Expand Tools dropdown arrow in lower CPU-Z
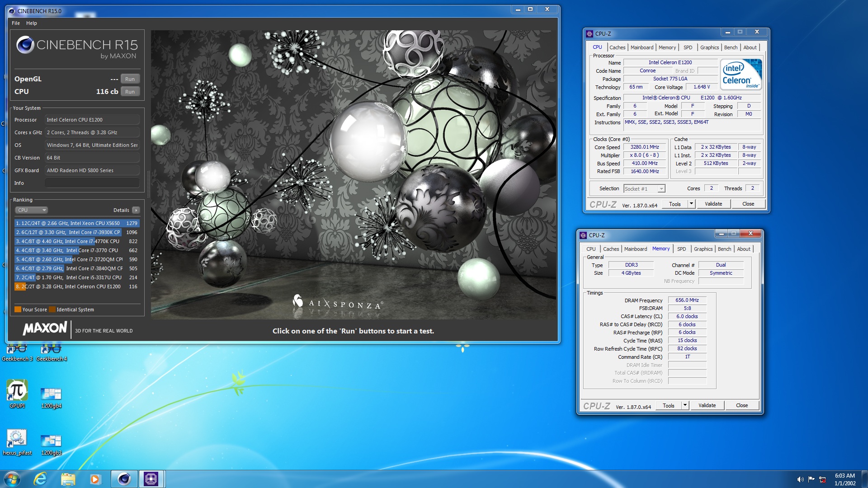This screenshot has height=488, width=868. pos(685,405)
